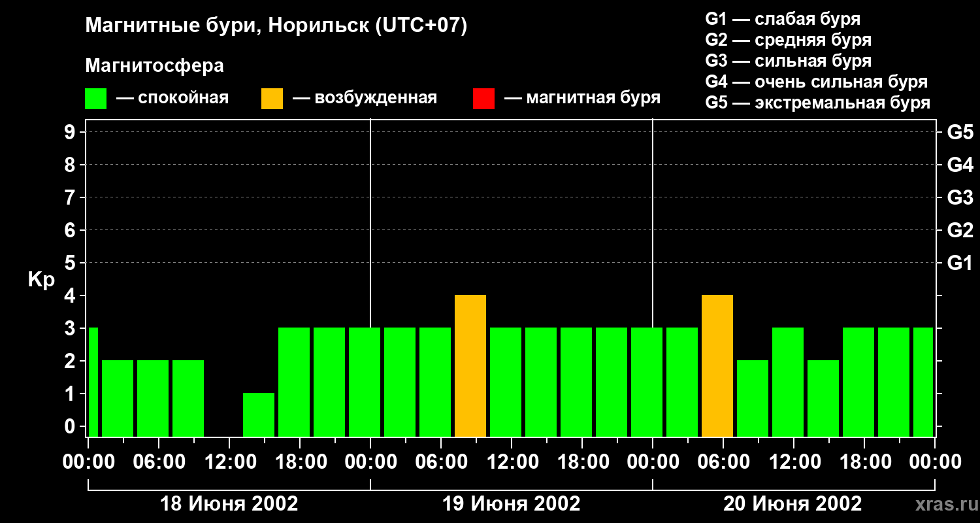Click 'G5 — экстремальная буря' legend line

[x=817, y=103]
